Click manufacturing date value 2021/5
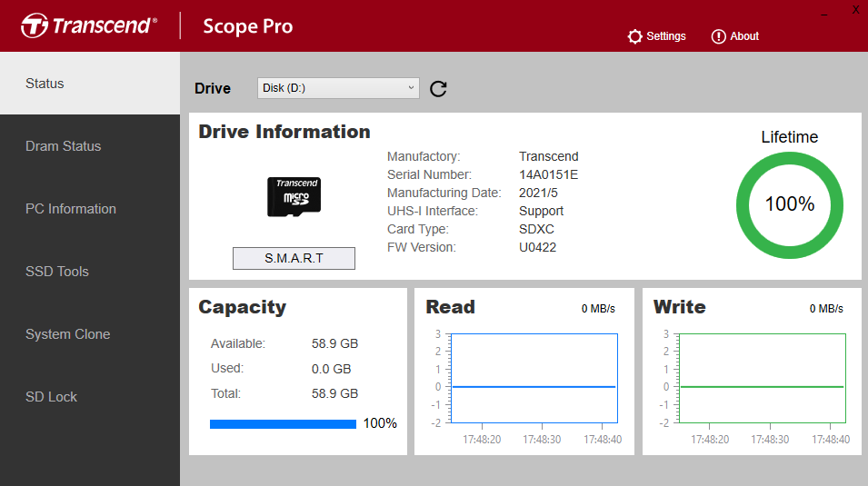868x486 pixels. [538, 193]
